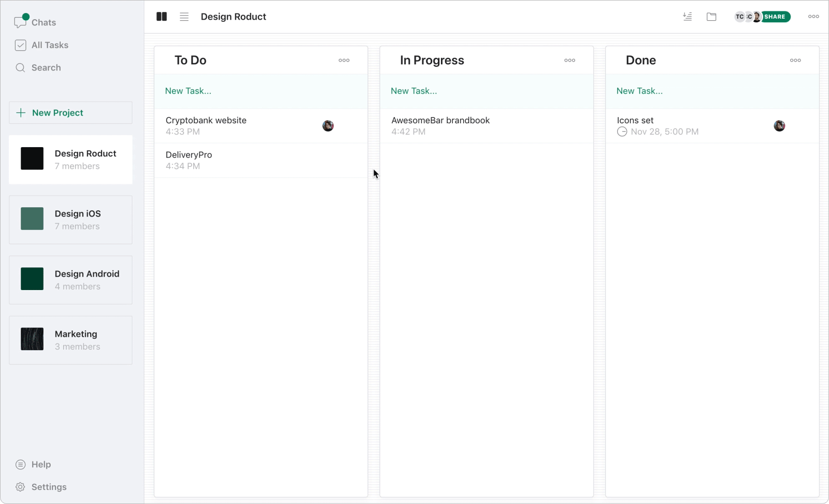Select the Design iOS project

click(70, 220)
